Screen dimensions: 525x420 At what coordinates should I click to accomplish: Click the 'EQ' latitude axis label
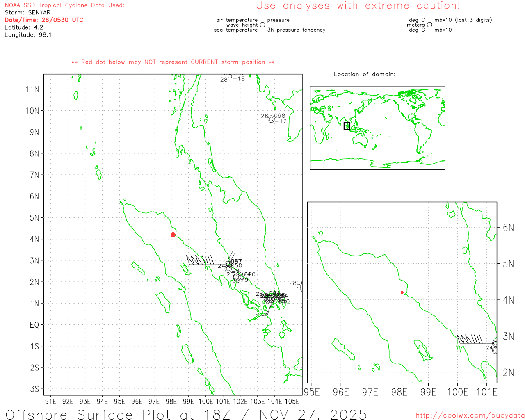[x=34, y=325]
